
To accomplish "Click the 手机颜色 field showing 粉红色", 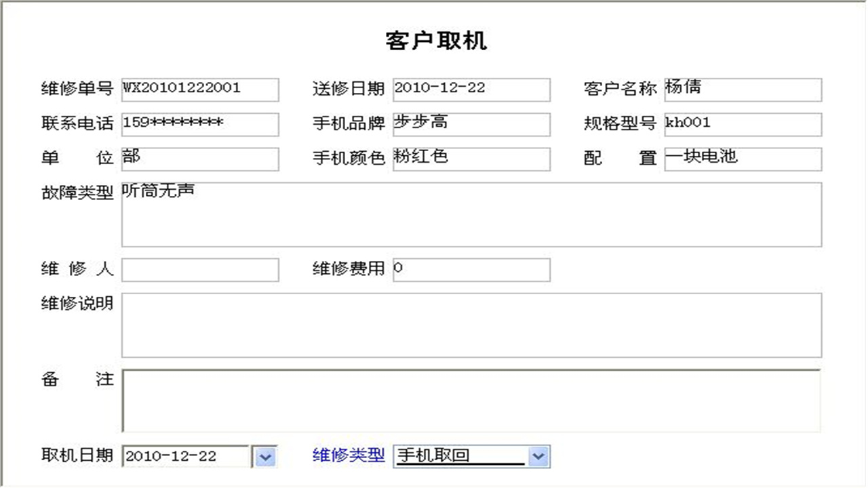I will (x=471, y=159).
